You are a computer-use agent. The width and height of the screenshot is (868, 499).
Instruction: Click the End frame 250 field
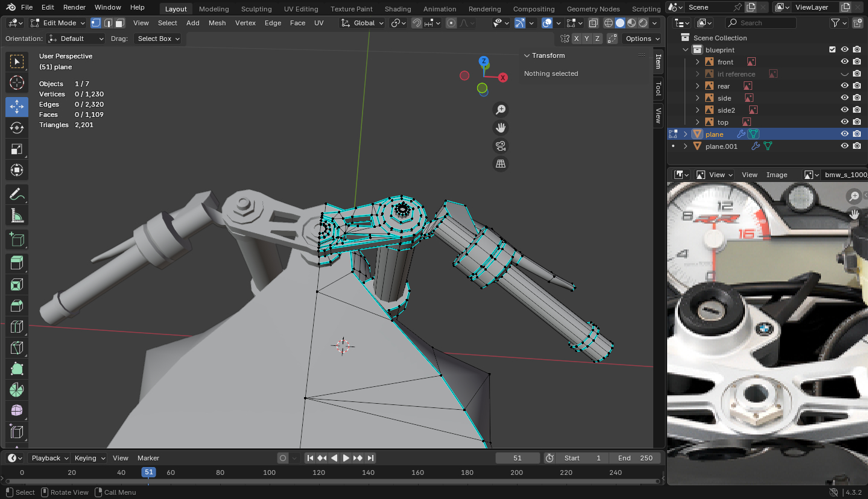[635, 458]
